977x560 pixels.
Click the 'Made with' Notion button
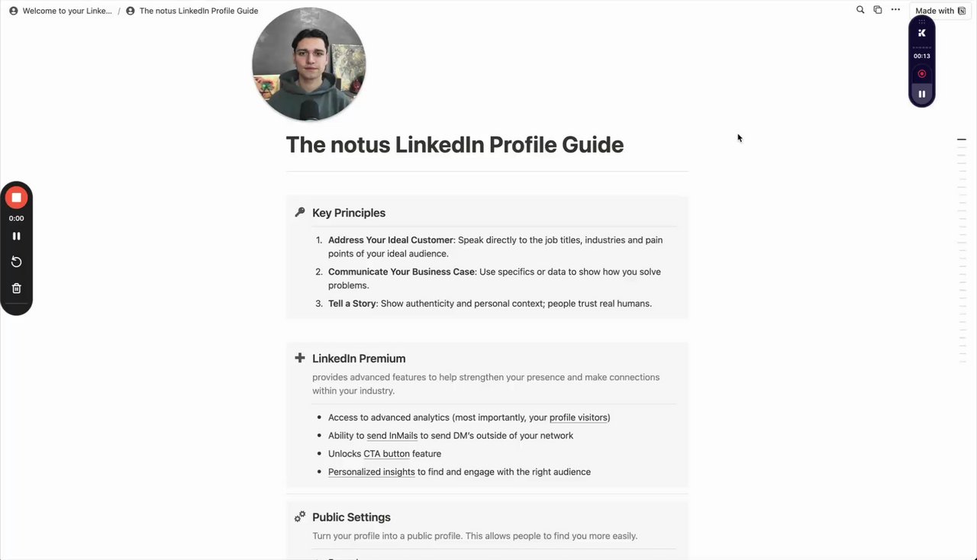940,11
